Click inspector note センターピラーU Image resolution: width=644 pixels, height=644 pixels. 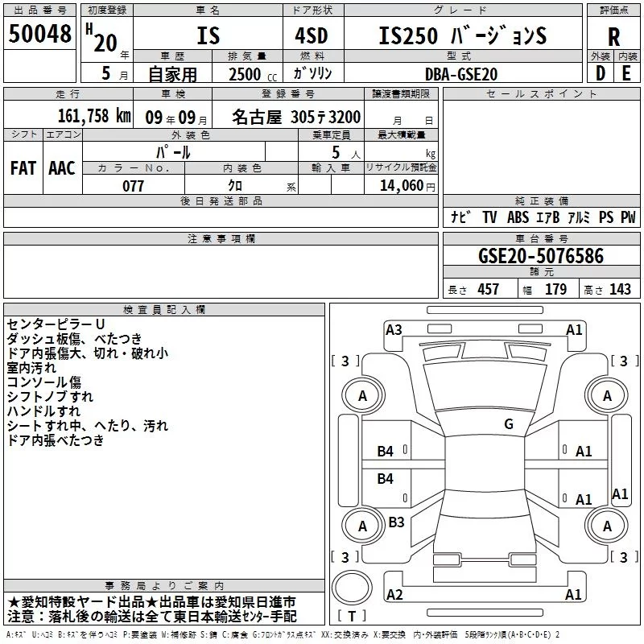[56, 324]
